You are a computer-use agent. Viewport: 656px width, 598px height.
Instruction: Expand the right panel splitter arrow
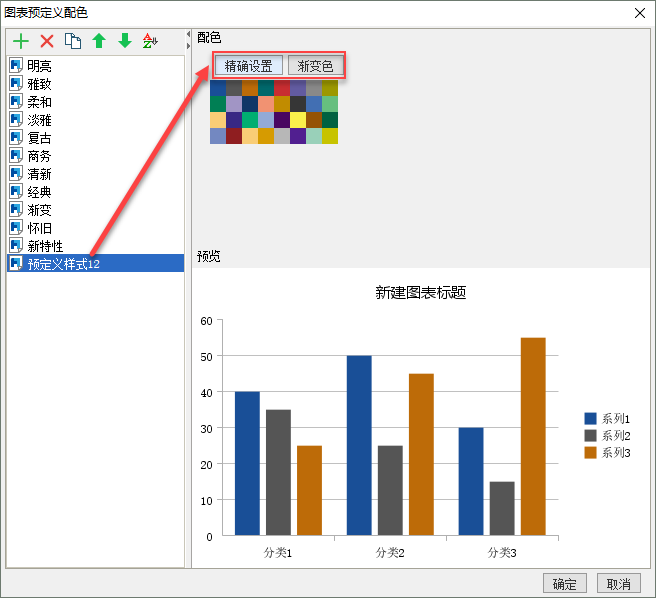pyautogui.click(x=188, y=46)
